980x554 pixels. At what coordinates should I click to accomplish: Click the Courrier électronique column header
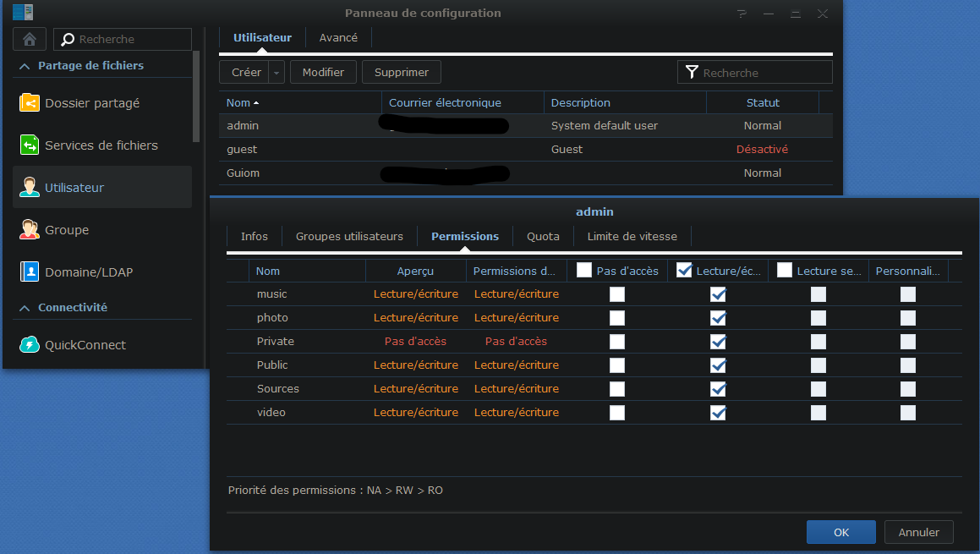tap(463, 102)
